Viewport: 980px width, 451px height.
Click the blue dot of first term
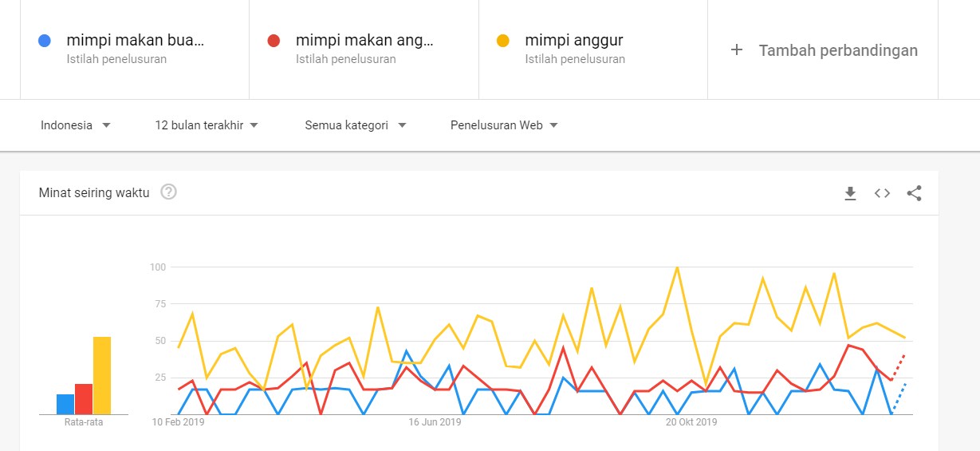click(x=45, y=41)
